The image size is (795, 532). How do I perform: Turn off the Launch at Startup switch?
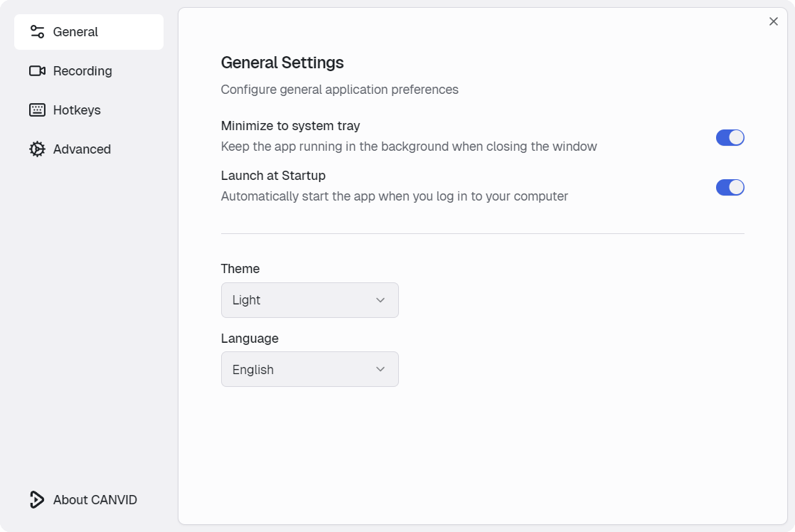coord(730,188)
